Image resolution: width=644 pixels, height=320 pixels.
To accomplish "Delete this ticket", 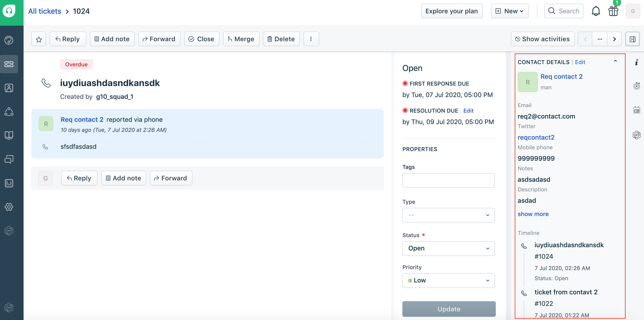I will [281, 39].
